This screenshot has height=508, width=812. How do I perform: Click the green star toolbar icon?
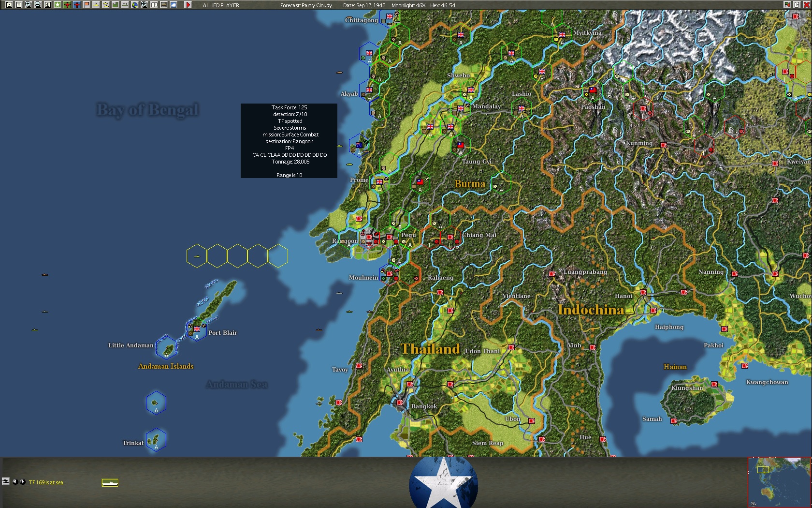57,5
